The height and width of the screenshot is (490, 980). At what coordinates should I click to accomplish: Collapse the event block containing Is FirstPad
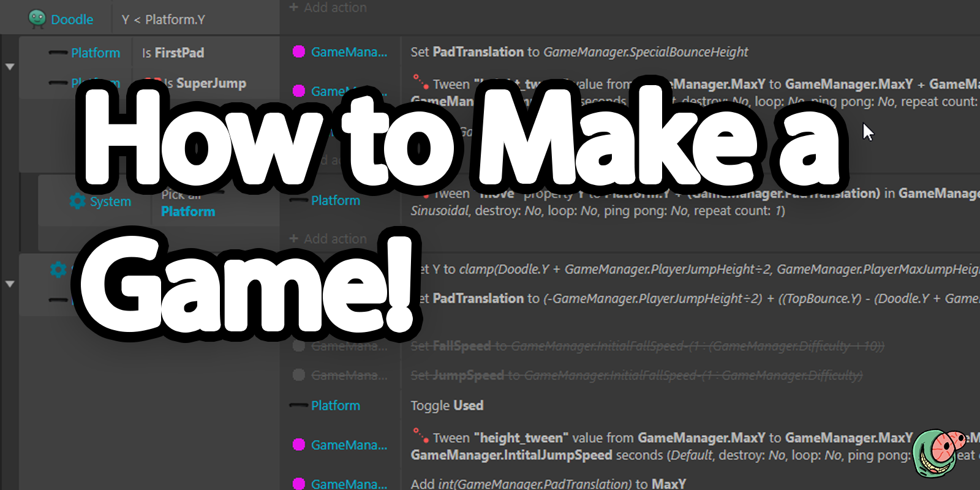(10, 67)
